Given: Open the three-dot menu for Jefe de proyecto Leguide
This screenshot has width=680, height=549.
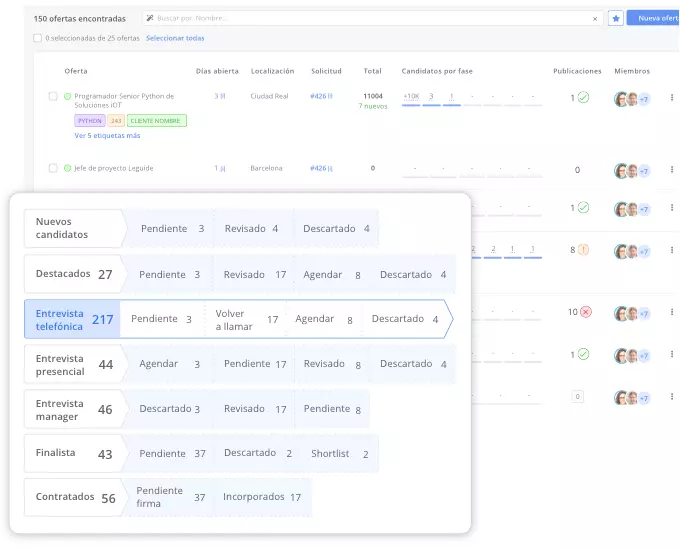Looking at the screenshot, I should 672,170.
